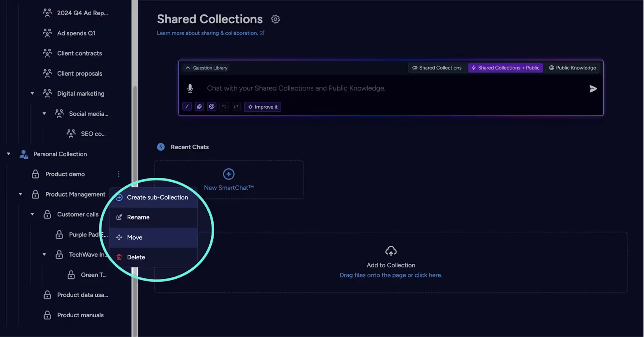Click the Recent Chats heading

pos(190,147)
